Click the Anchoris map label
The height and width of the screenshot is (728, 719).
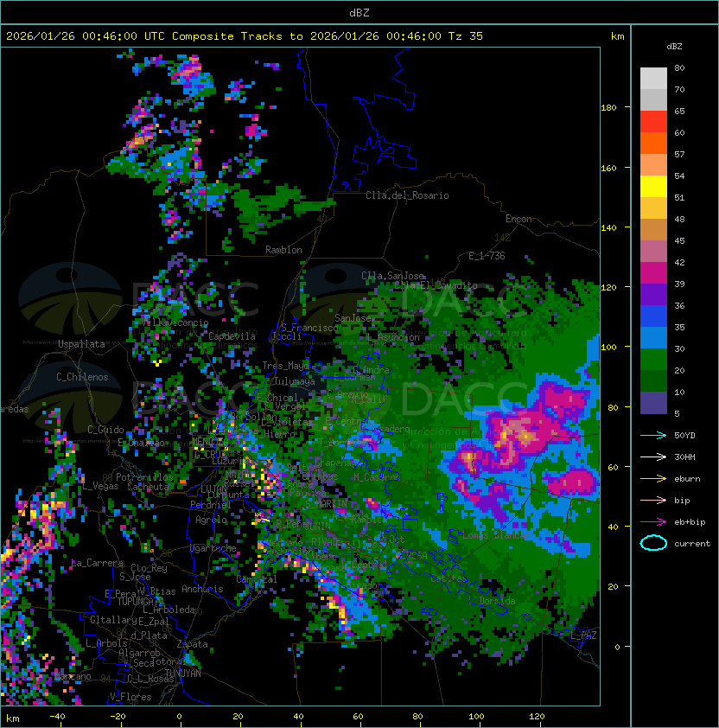click(x=202, y=589)
